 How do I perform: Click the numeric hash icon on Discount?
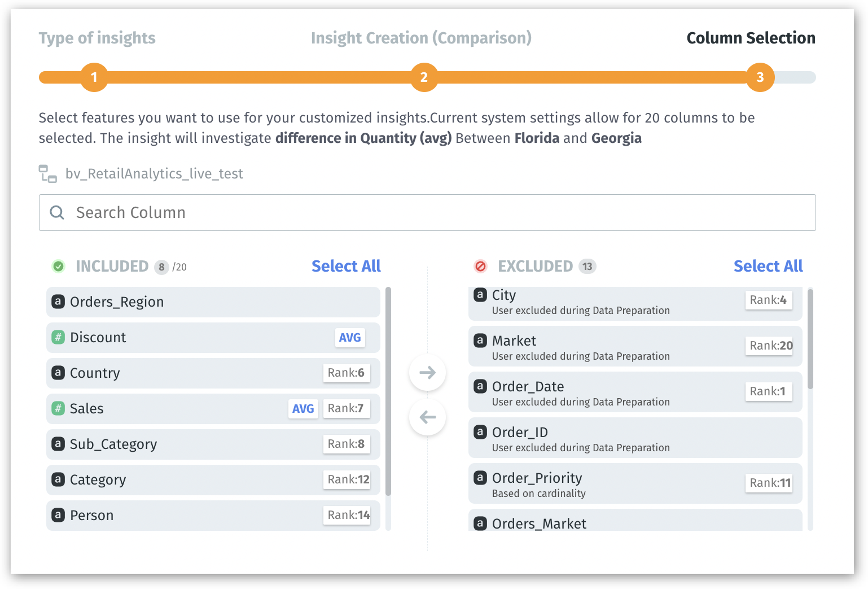[x=58, y=337]
